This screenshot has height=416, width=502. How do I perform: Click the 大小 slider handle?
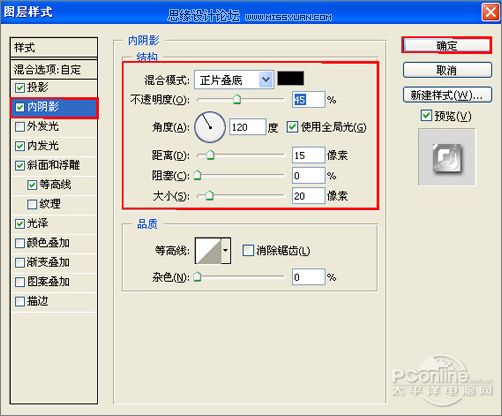[x=209, y=196]
